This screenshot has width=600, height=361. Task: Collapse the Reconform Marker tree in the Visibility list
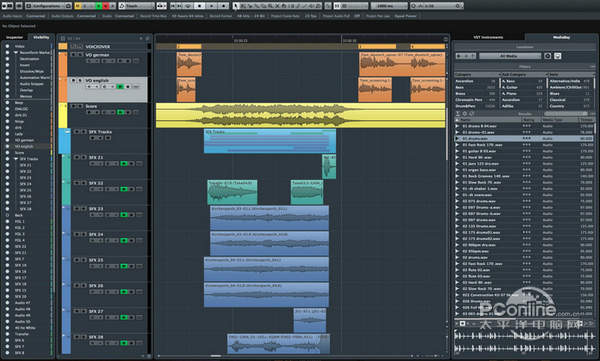coord(16,52)
